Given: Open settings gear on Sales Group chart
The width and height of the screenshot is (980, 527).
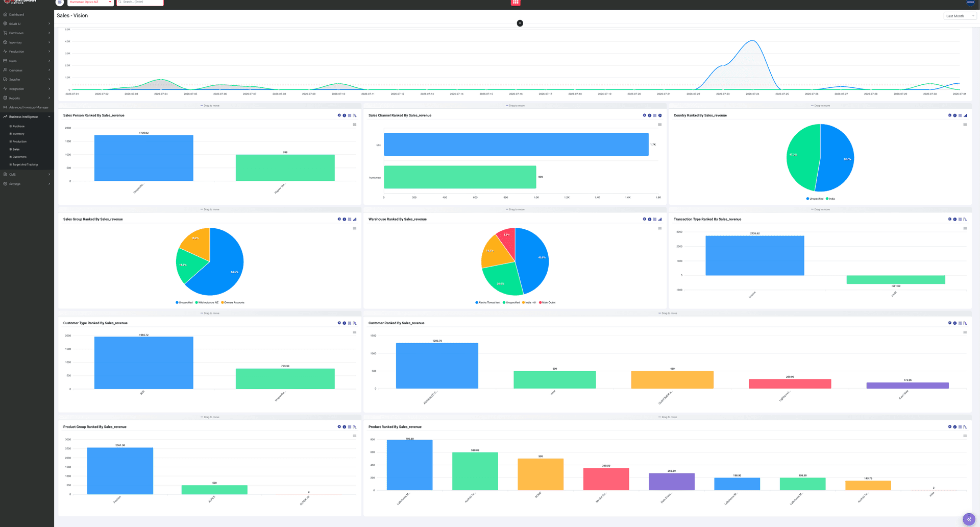Looking at the screenshot, I should point(339,219).
